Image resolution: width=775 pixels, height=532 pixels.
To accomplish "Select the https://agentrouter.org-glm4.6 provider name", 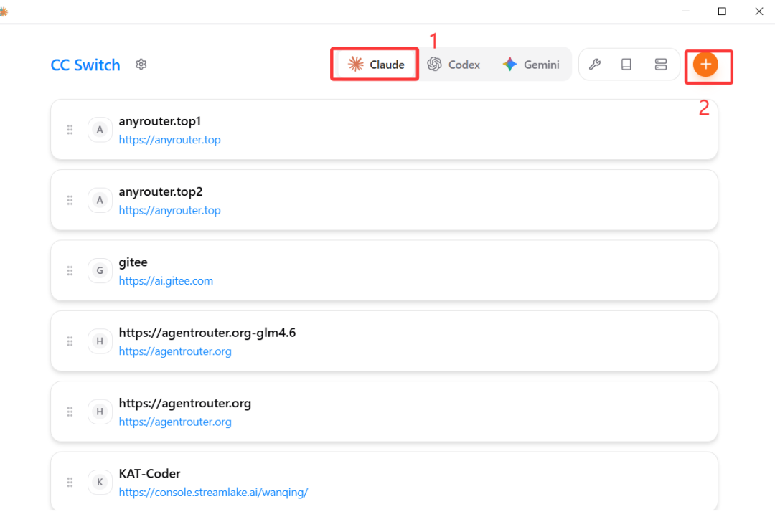I will tap(207, 333).
